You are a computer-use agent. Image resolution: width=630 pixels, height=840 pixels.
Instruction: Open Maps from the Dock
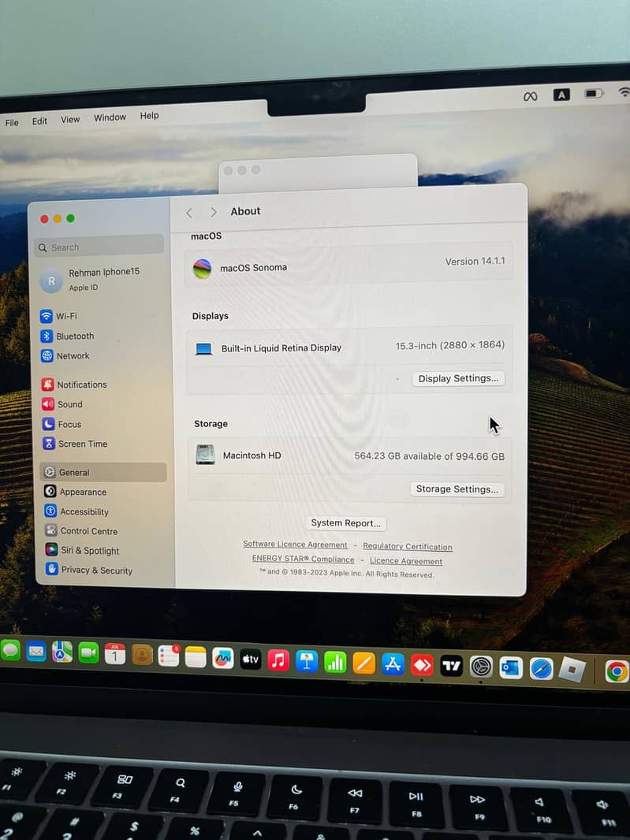tap(62, 652)
